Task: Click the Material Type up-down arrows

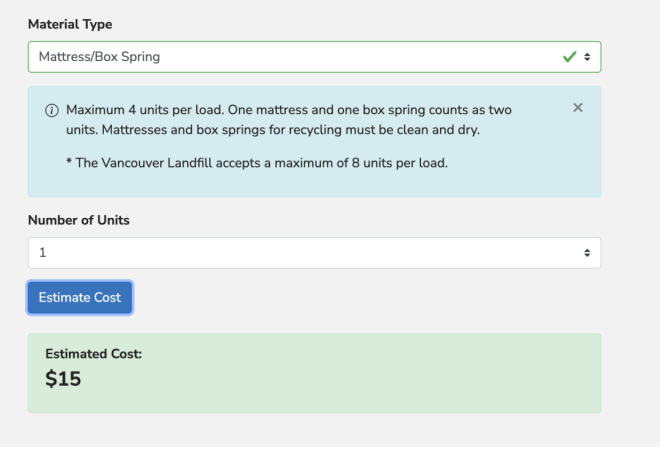Action: (x=587, y=57)
